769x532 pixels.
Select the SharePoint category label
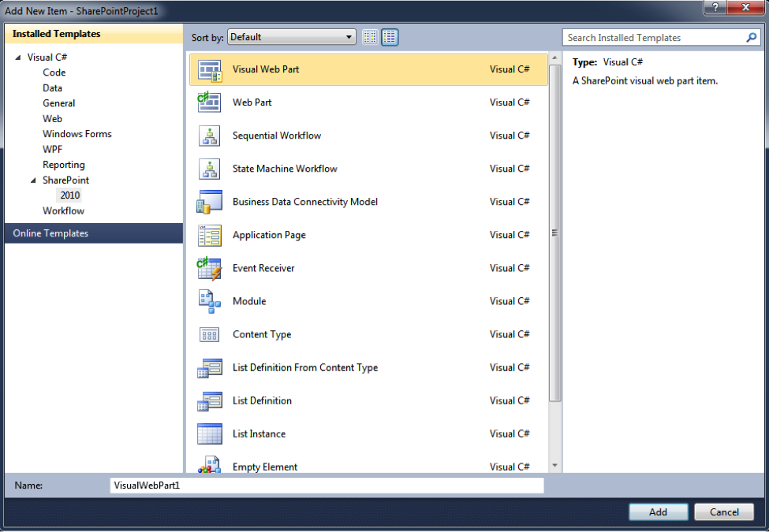coord(65,180)
